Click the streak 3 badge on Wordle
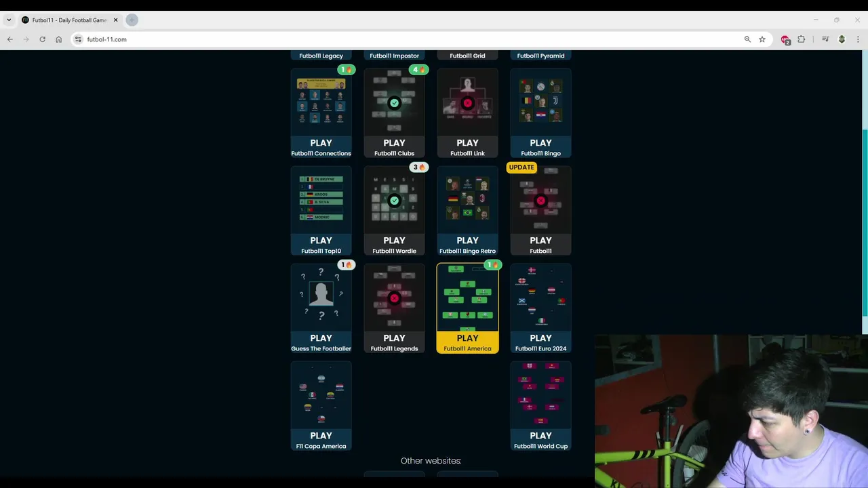The image size is (868, 488). pos(419,167)
